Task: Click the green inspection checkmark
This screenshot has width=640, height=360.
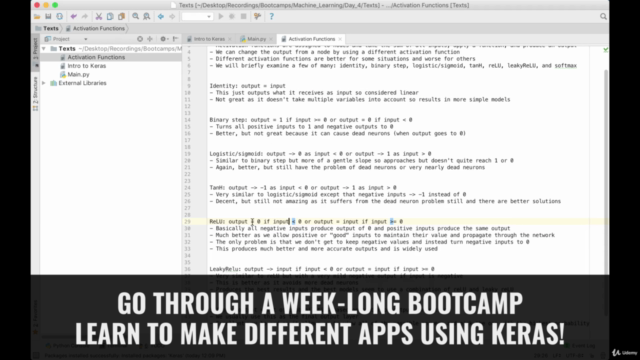Action: 605,49
